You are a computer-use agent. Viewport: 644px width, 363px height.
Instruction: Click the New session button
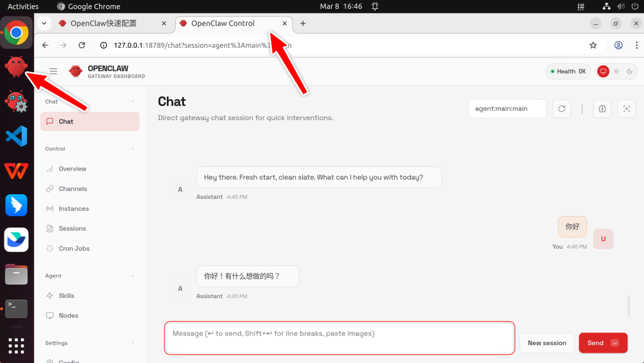click(547, 343)
